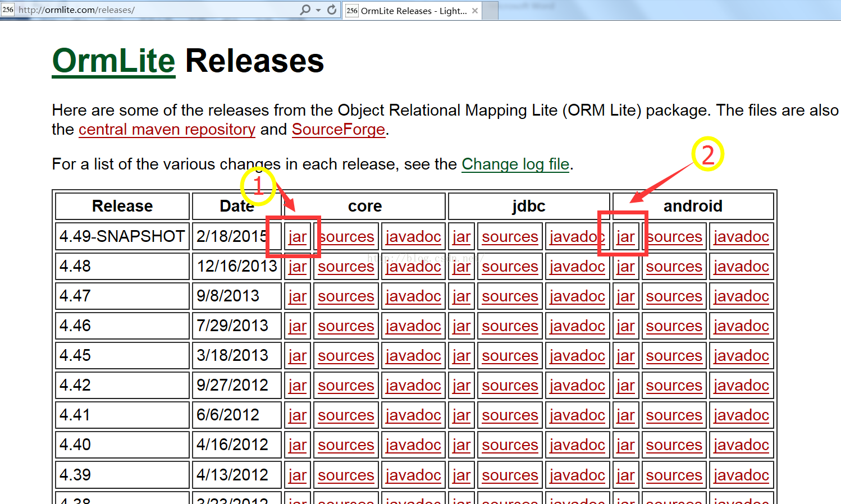
Task: Open jdbc sources for release 4.42
Action: coord(510,386)
